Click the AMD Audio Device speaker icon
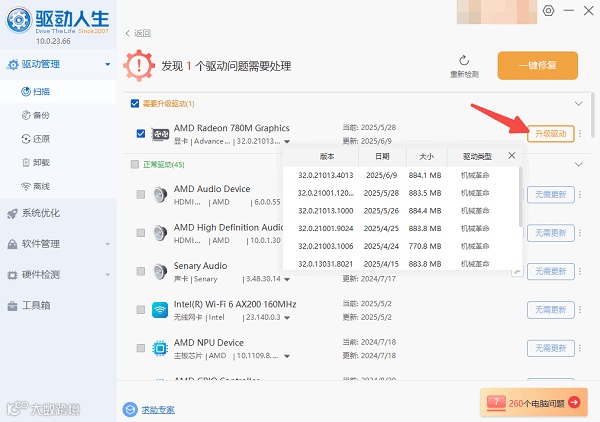 pyautogui.click(x=160, y=195)
